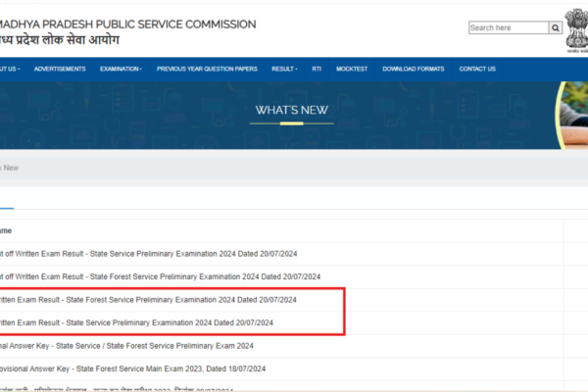Navigate to the Contact Us page
Image resolution: width=588 pixels, height=392 pixels.
pyautogui.click(x=477, y=69)
